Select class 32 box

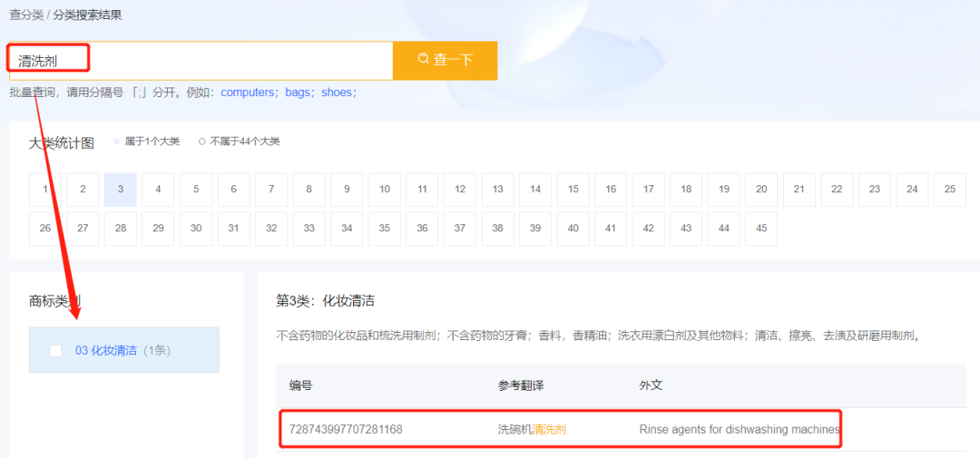[271, 229]
